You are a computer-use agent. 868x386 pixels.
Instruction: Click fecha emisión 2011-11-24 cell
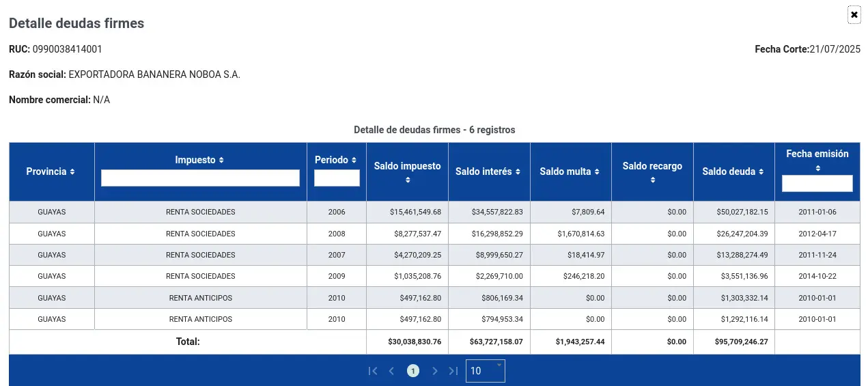pyautogui.click(x=817, y=255)
